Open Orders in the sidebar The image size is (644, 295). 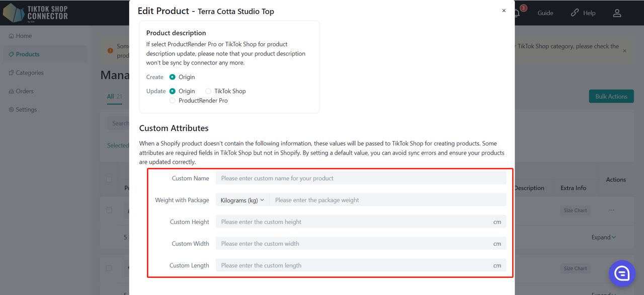tap(25, 91)
